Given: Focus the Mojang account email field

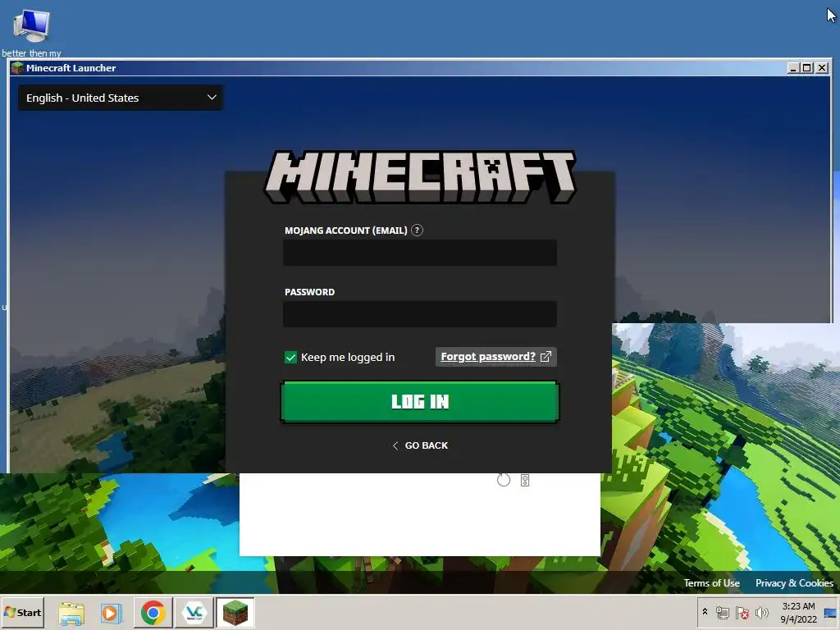Looking at the screenshot, I should click(420, 253).
